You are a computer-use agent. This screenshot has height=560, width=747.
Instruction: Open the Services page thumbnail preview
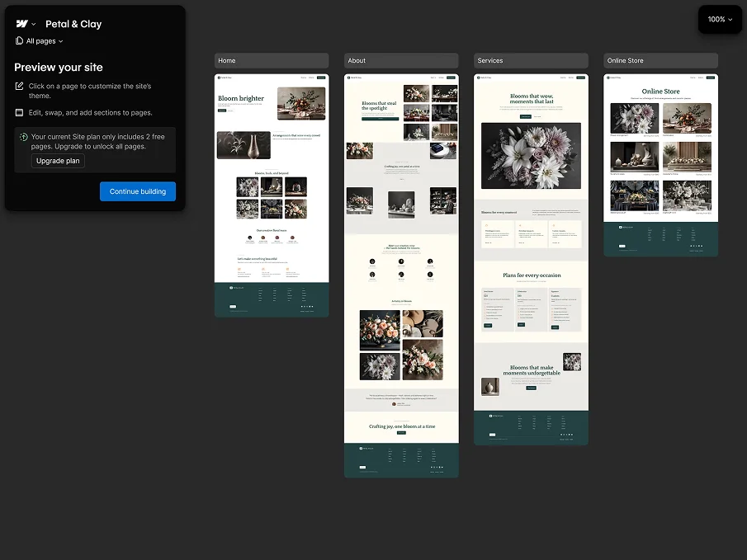[531, 259]
